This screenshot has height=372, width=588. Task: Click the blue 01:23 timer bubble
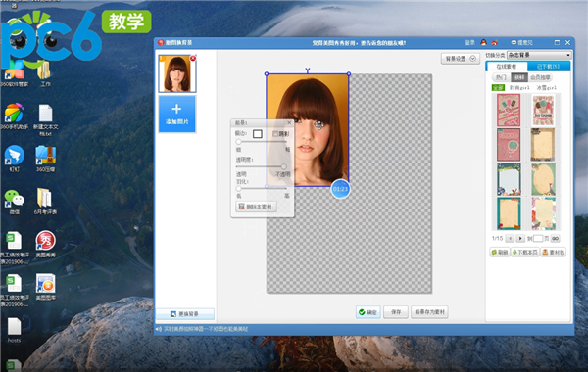tap(340, 189)
